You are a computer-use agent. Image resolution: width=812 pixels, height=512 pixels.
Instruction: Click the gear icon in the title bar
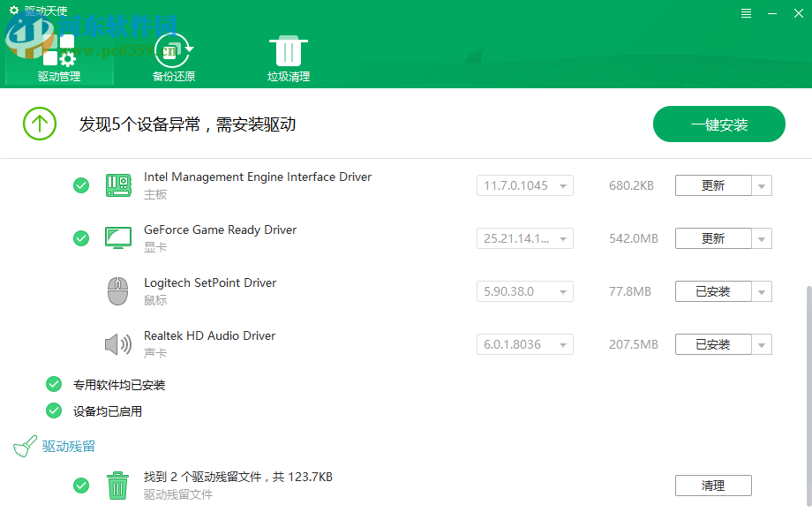tap(12, 12)
